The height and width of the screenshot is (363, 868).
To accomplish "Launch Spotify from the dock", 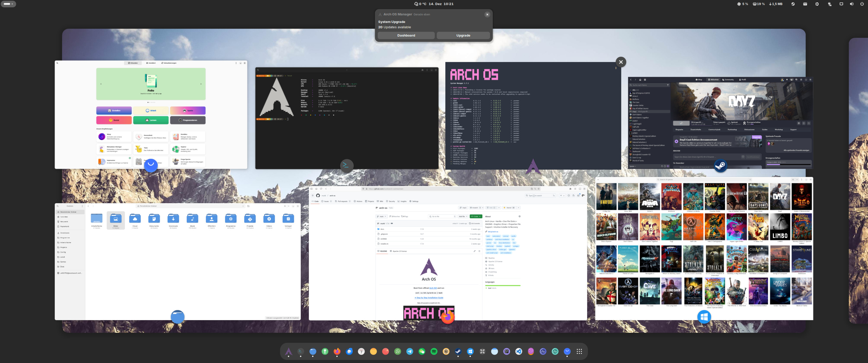I will pos(434,352).
